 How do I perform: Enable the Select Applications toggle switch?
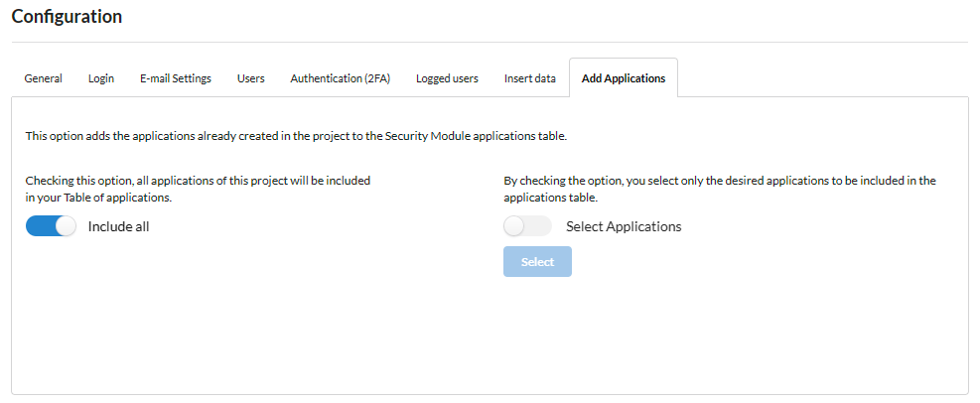tap(527, 226)
